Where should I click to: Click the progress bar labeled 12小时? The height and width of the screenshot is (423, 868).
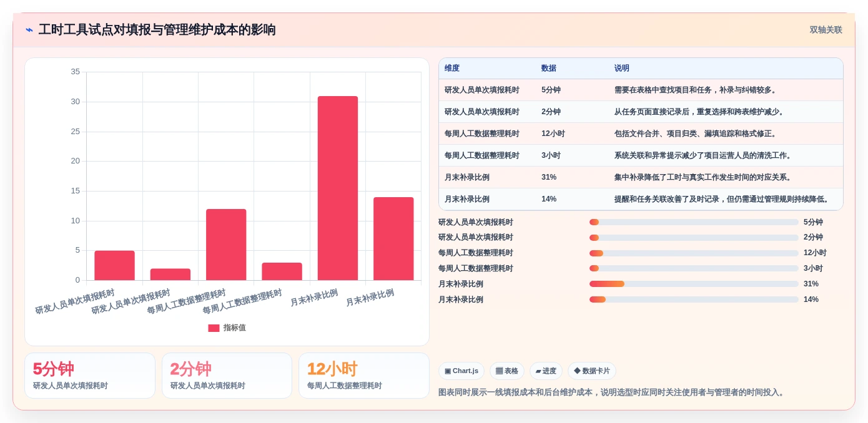pos(694,253)
